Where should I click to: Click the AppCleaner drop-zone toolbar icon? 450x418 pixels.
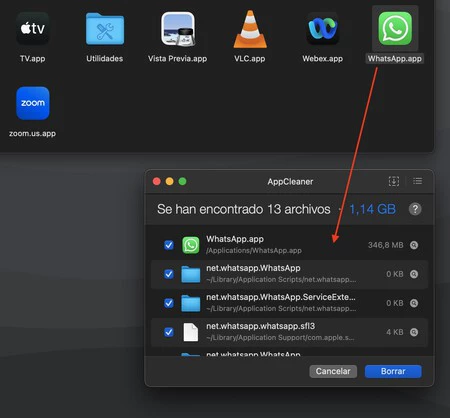point(394,181)
